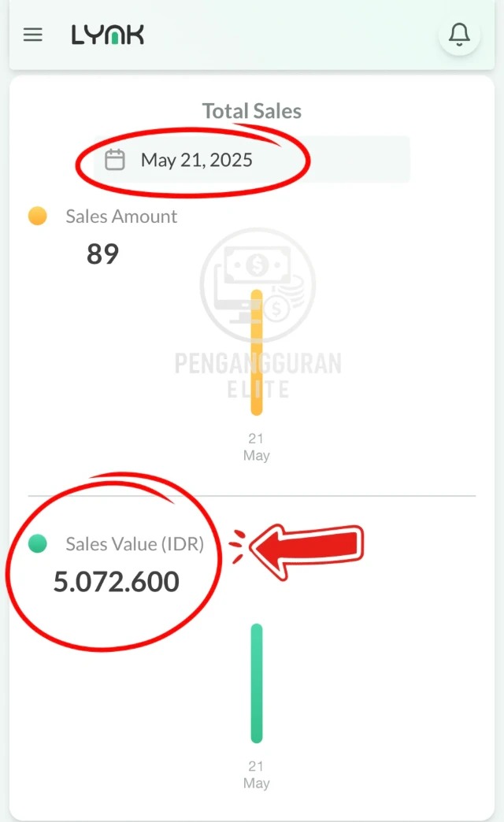Click the 5.072.600 sales value figure
The height and width of the screenshot is (822, 504).
click(117, 582)
